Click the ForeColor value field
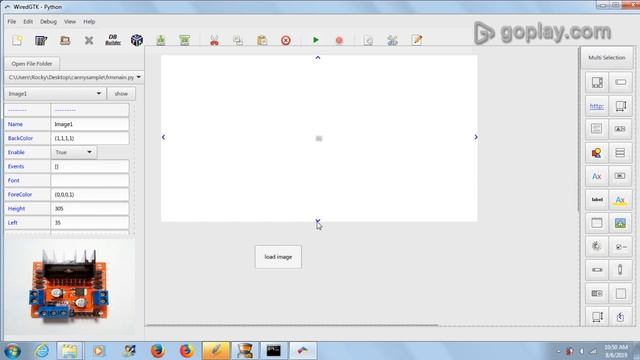640x360 pixels. [x=90, y=195]
